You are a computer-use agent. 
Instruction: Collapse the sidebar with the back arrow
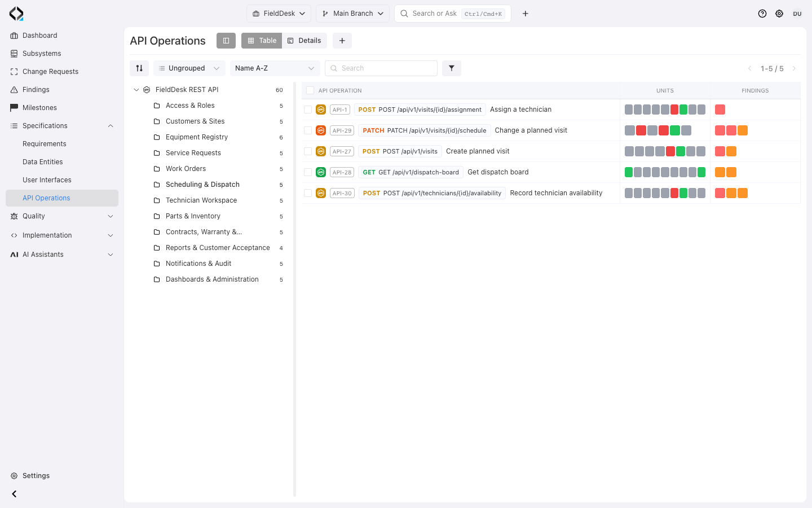tap(14, 494)
